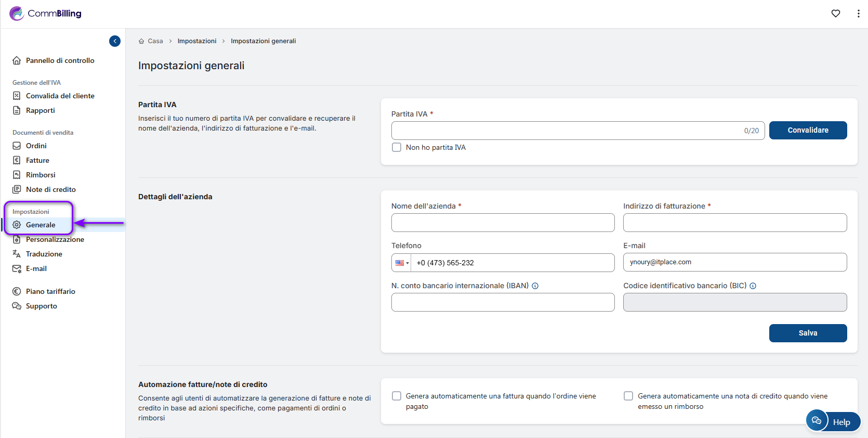Click the IBAN info icon
Screen dimensions: 868x438
[535, 286]
